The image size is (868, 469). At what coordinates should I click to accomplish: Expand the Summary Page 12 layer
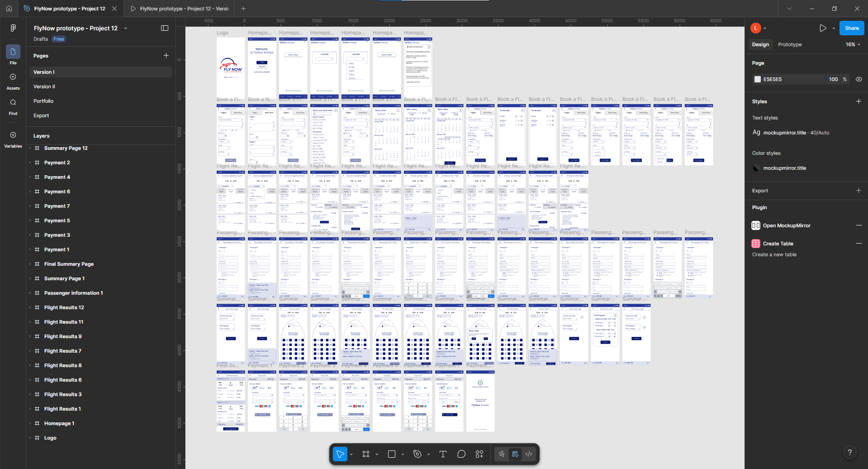coord(30,148)
